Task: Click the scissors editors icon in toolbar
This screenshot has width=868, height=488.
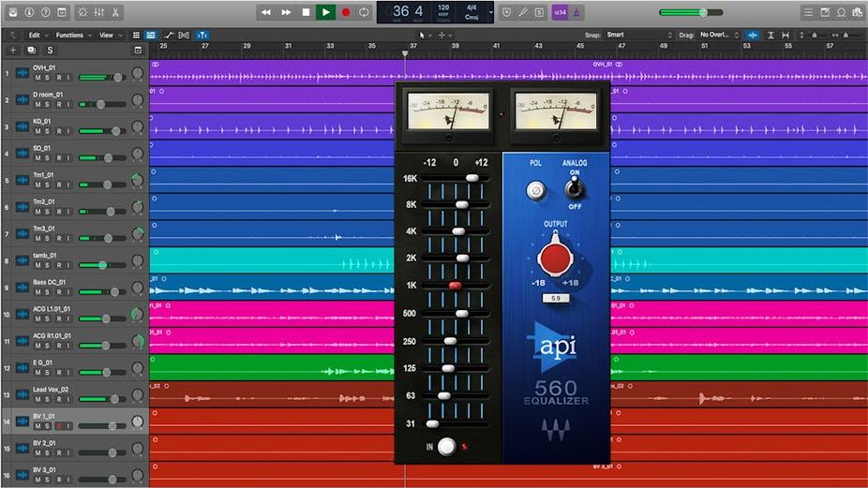Action: pos(115,12)
